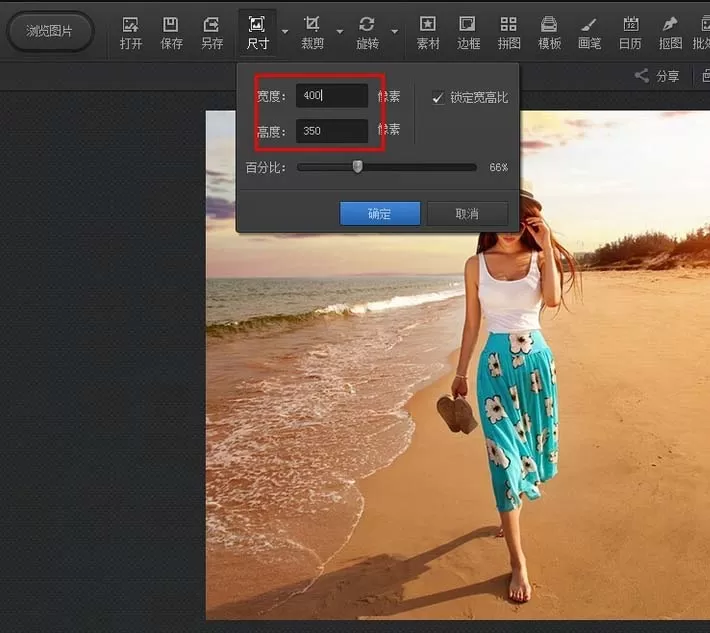The height and width of the screenshot is (633, 710).
Task: Expand the dropdown arrow beside 尺寸
Action: click(285, 32)
